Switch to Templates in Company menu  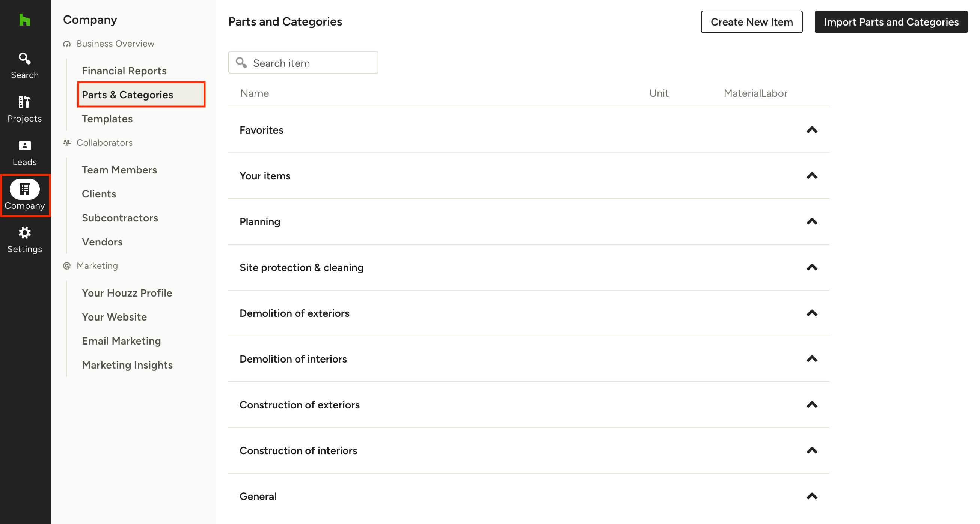[107, 119]
